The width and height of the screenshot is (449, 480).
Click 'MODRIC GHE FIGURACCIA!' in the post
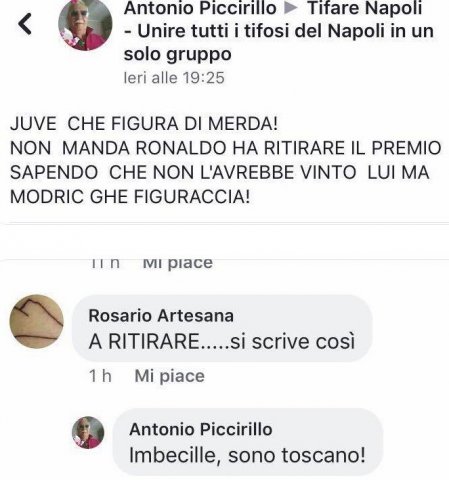[x=130, y=196]
